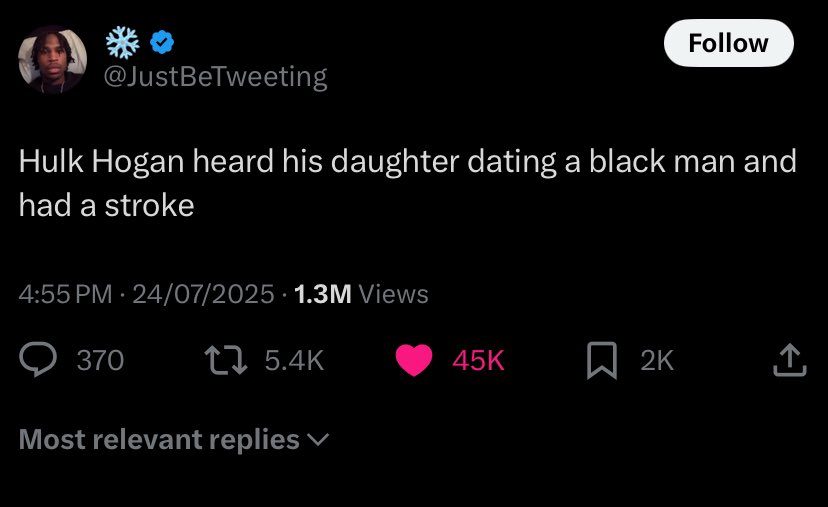Click the 4:55 PM timestamp
Screen dimensions: 828x507
point(65,294)
